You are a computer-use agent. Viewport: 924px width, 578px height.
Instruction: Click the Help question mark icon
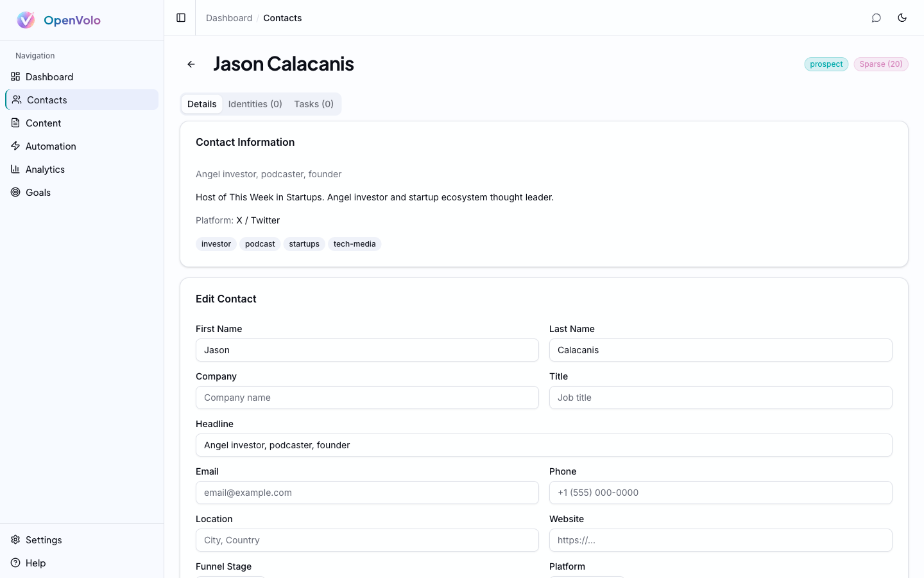14,563
